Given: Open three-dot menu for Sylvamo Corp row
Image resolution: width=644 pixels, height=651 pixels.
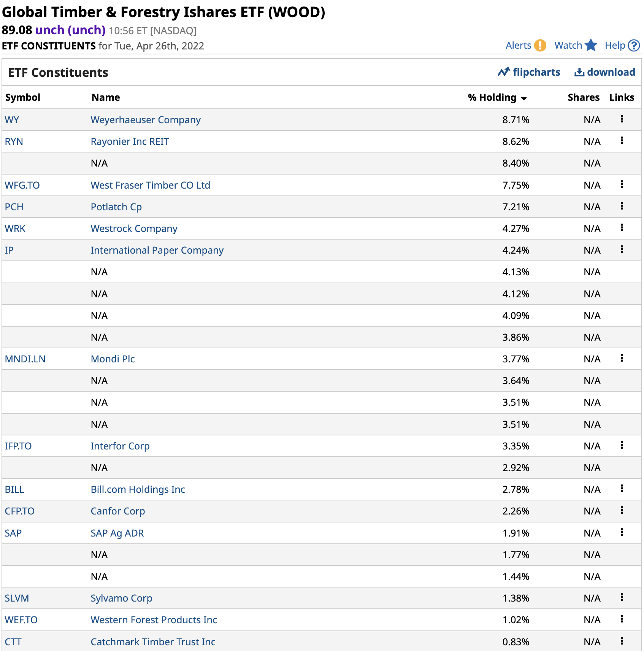Looking at the screenshot, I should point(622,597).
